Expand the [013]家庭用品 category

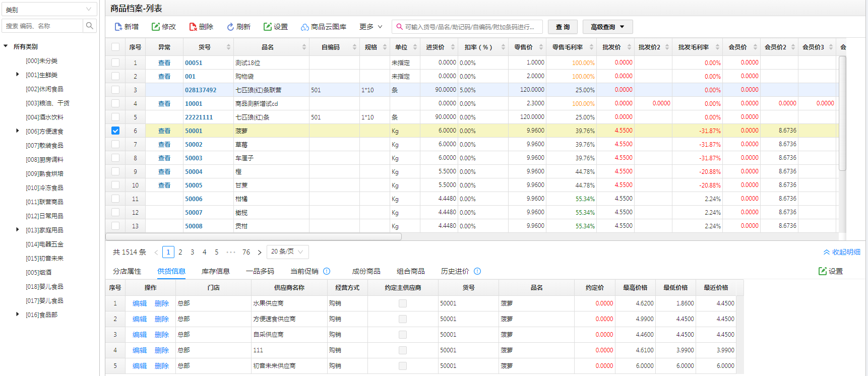[x=18, y=230]
